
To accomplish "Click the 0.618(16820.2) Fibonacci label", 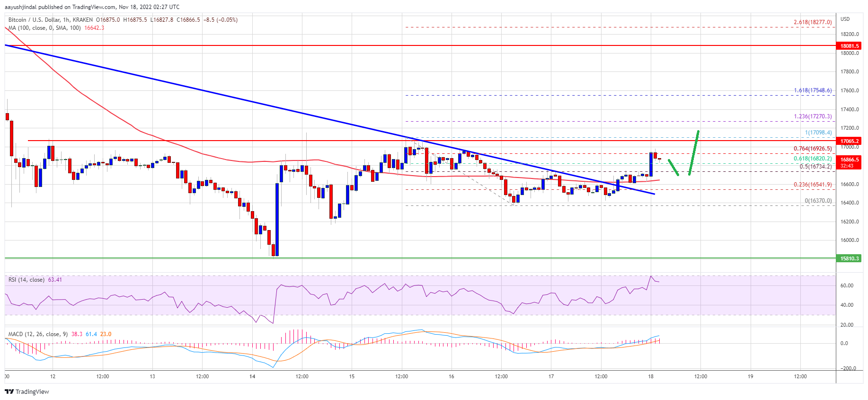I will (x=813, y=159).
